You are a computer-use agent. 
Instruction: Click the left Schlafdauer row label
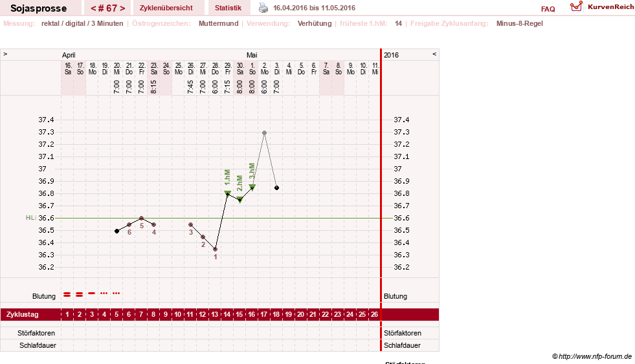coord(38,346)
